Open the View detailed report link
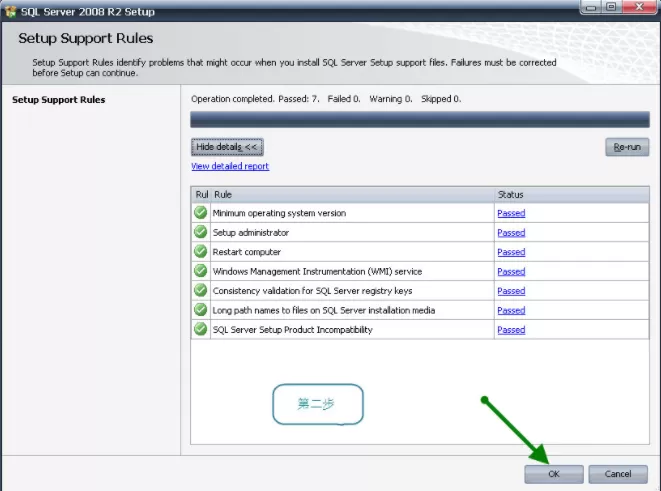Image resolution: width=661 pixels, height=491 pixels. pos(230,166)
